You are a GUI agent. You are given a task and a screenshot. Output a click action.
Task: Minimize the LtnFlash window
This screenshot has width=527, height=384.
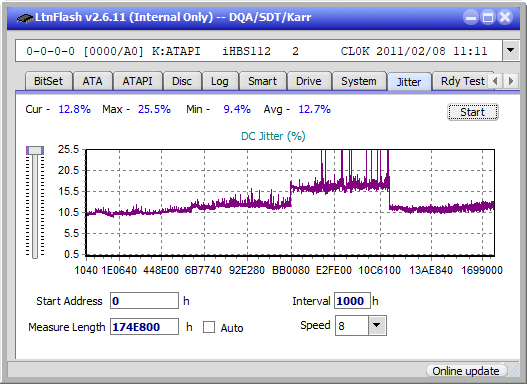point(471,17)
